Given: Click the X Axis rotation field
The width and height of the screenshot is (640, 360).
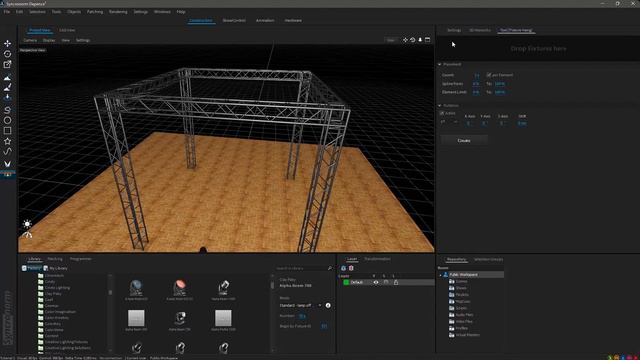Looking at the screenshot, I should pyautogui.click(x=469, y=123).
